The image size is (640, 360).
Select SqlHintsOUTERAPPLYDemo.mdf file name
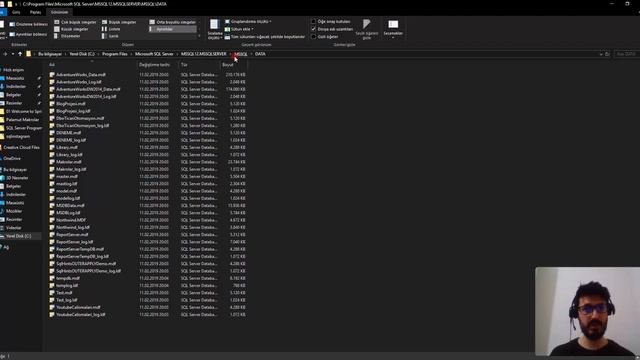point(86,264)
